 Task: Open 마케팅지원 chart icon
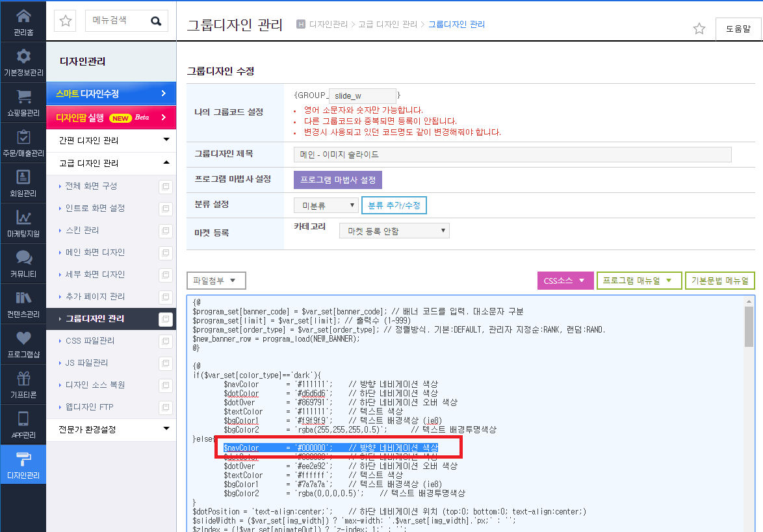pos(23,218)
